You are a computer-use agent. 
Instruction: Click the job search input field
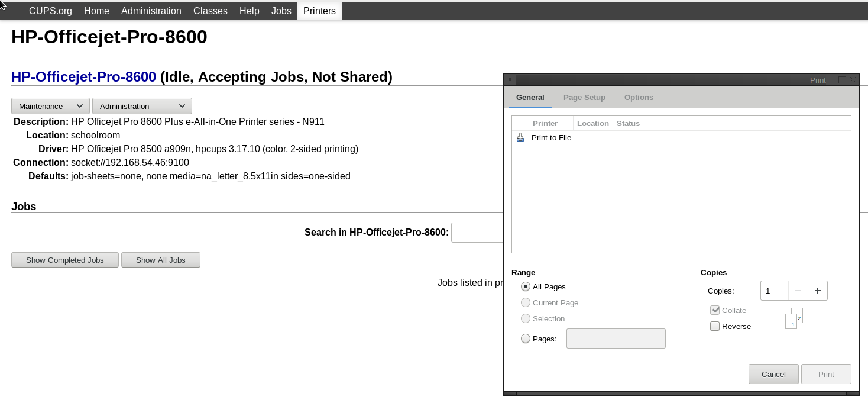tap(477, 233)
